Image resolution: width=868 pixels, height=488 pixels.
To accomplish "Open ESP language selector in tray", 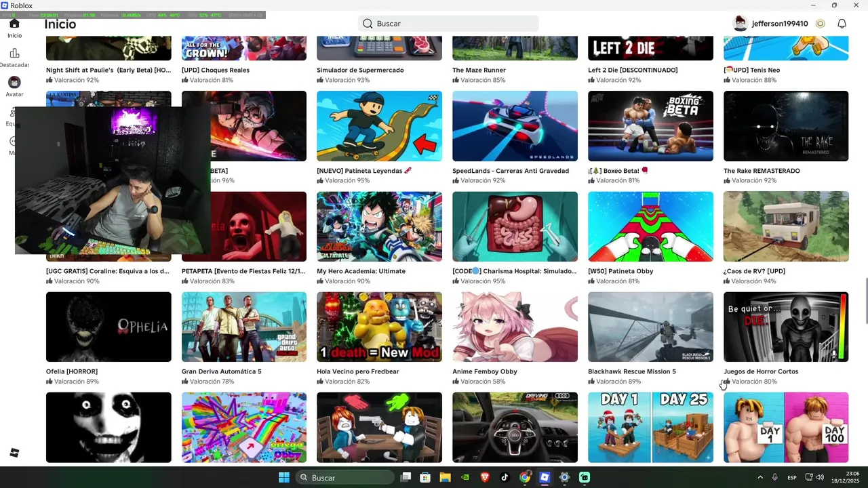I will pyautogui.click(x=792, y=478).
